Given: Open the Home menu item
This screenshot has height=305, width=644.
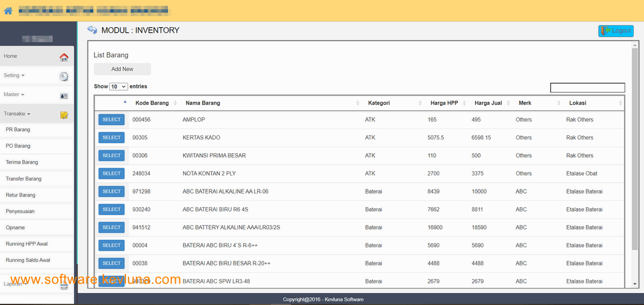Looking at the screenshot, I should 37,57.
